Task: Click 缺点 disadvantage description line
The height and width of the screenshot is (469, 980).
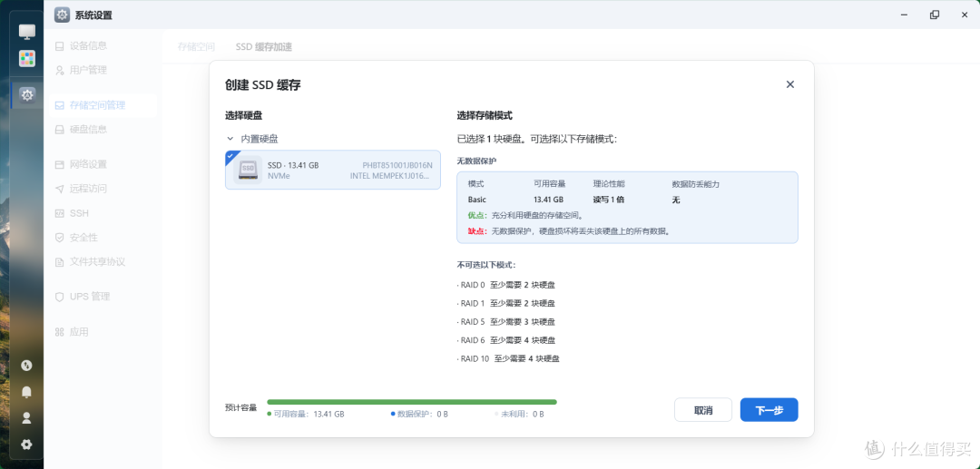Action: (x=569, y=231)
